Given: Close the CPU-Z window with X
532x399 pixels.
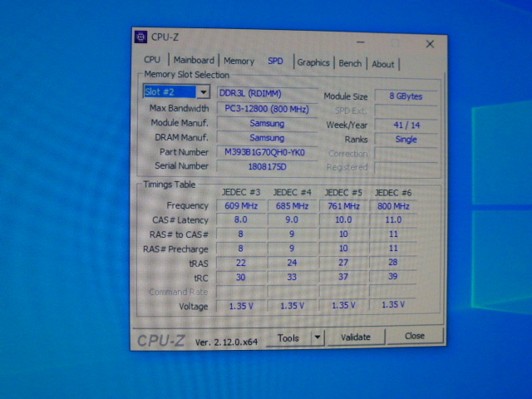Looking at the screenshot, I should point(430,43).
